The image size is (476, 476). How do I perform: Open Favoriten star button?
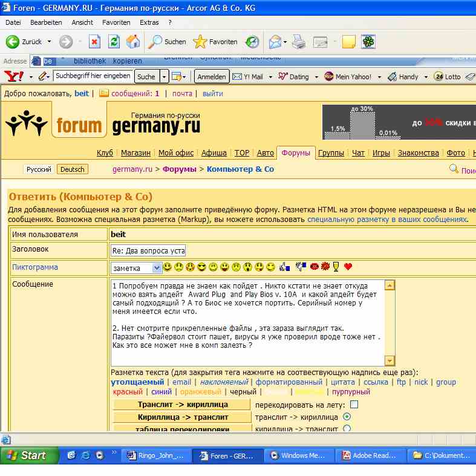point(215,42)
